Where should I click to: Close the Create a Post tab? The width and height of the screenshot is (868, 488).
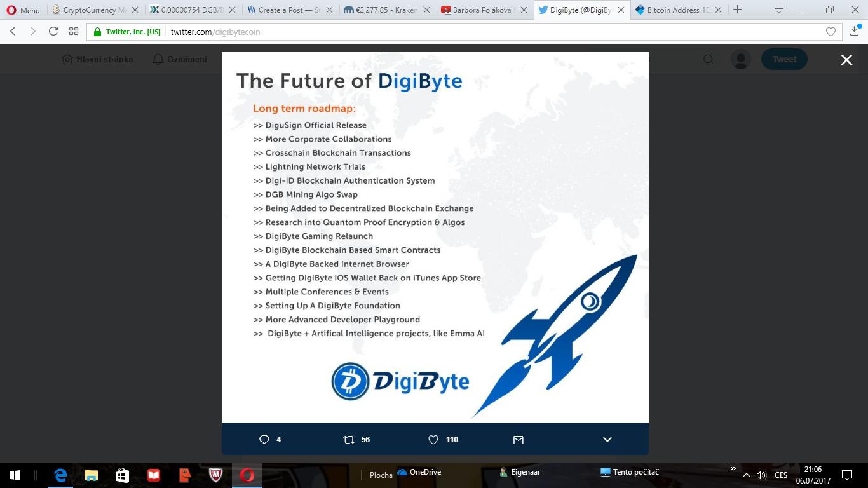pyautogui.click(x=330, y=10)
